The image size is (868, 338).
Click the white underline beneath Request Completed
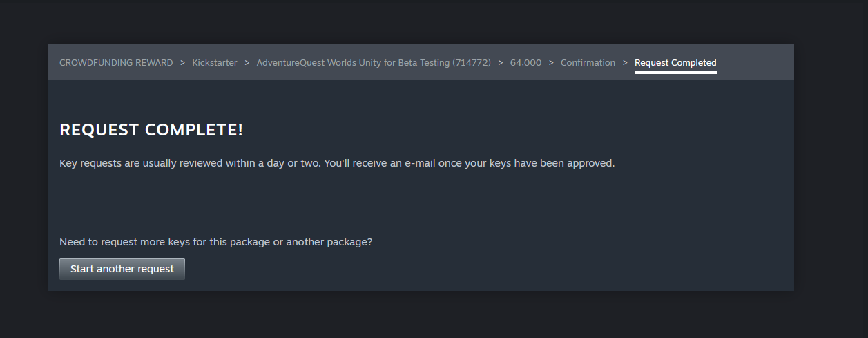coord(675,72)
